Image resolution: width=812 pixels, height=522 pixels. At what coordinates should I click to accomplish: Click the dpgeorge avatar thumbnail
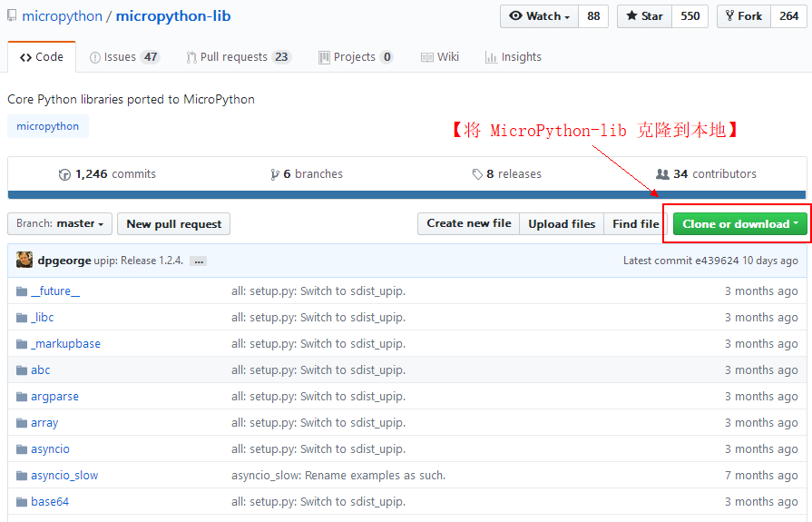click(24, 261)
